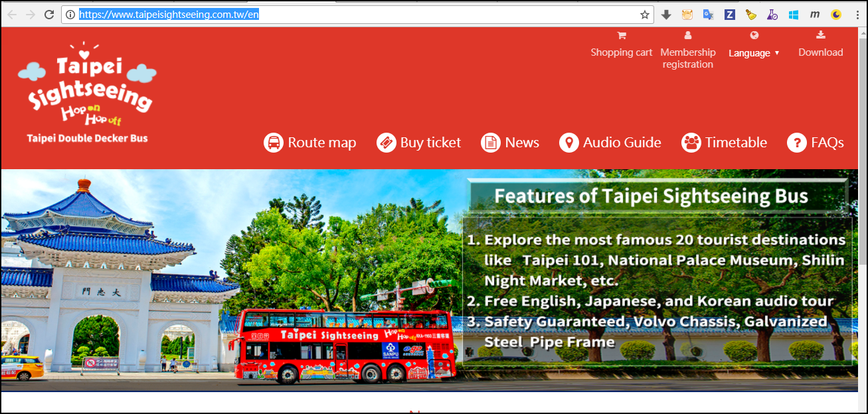Click the italic m extension icon
This screenshot has height=414, width=868.
point(814,15)
